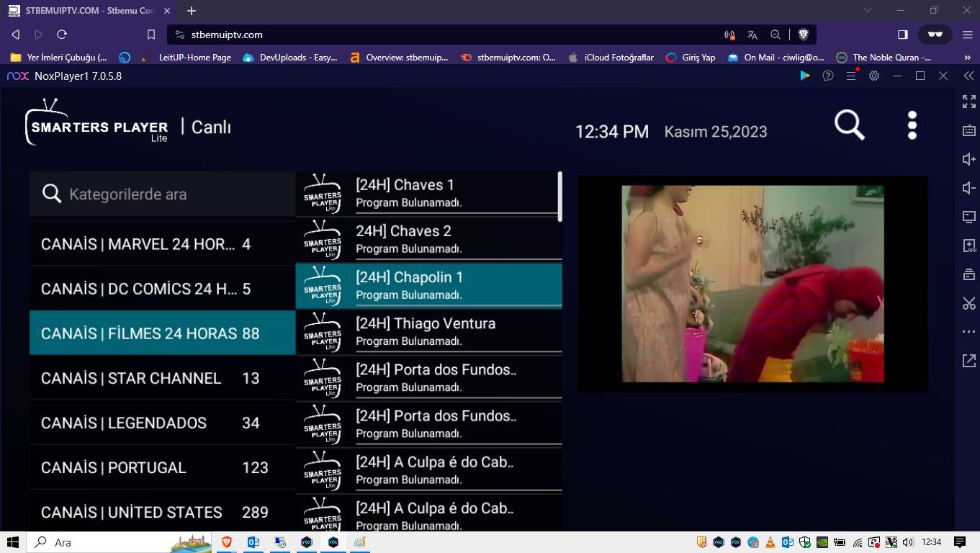980x553 pixels.
Task: Click the bottom arrow-in-box Nox toolbar icon
Action: click(969, 361)
